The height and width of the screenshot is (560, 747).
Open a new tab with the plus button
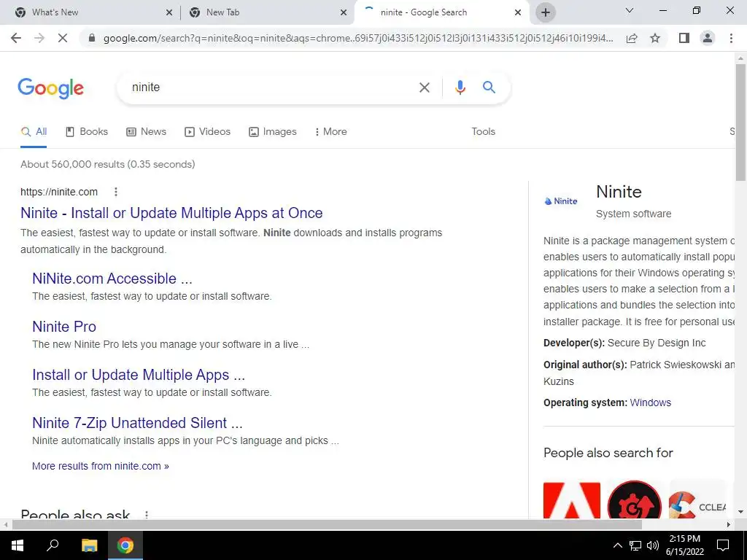(x=546, y=12)
